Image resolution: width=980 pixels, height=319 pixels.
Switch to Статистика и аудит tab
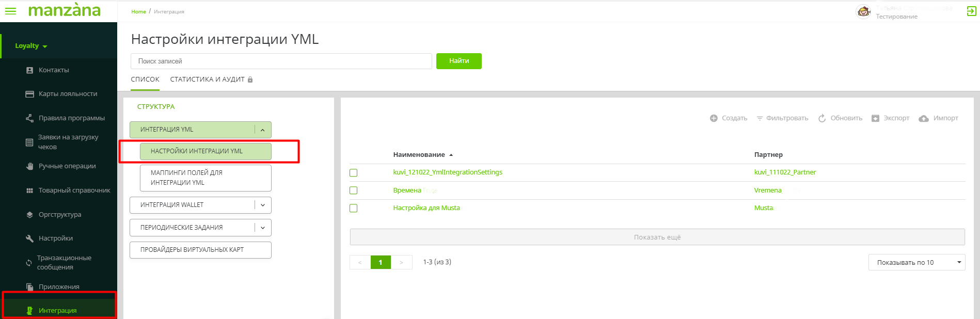coord(207,79)
